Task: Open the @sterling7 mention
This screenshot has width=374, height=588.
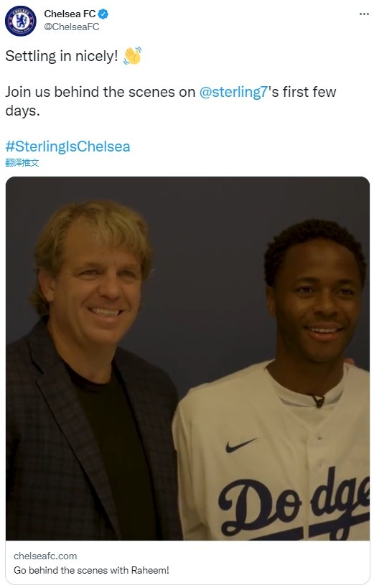Action: (x=233, y=92)
